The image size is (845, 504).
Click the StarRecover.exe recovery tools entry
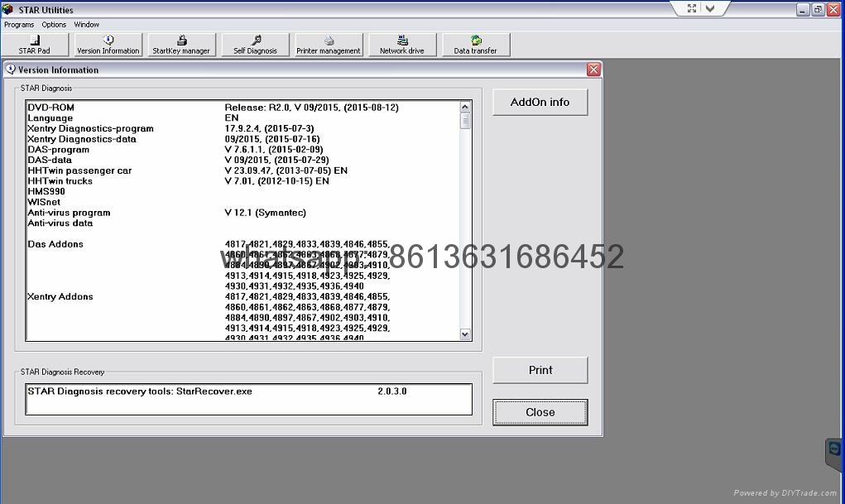tap(140, 391)
